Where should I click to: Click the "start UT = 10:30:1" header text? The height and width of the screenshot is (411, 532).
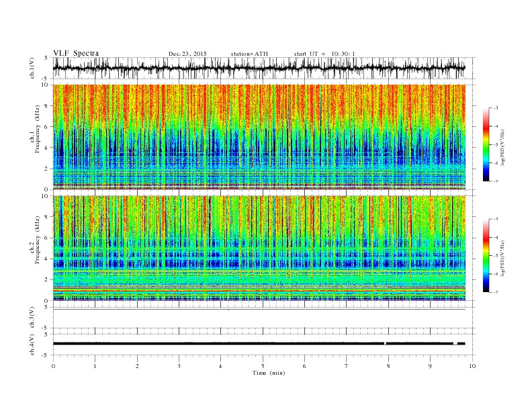point(324,54)
